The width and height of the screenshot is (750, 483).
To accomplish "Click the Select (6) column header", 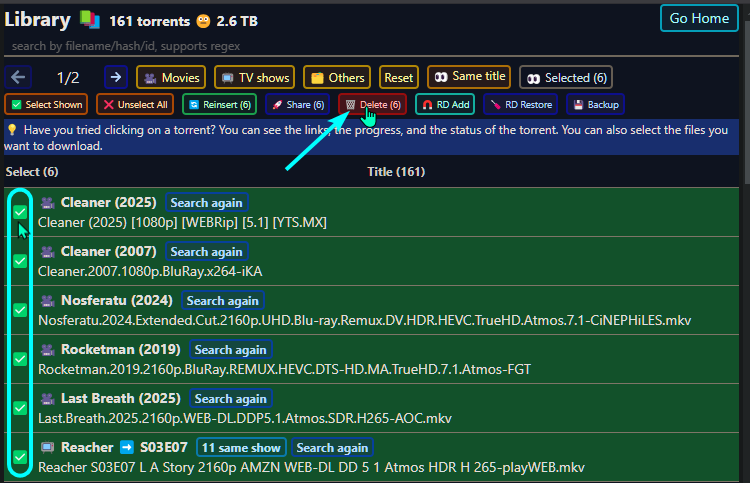I will (32, 172).
